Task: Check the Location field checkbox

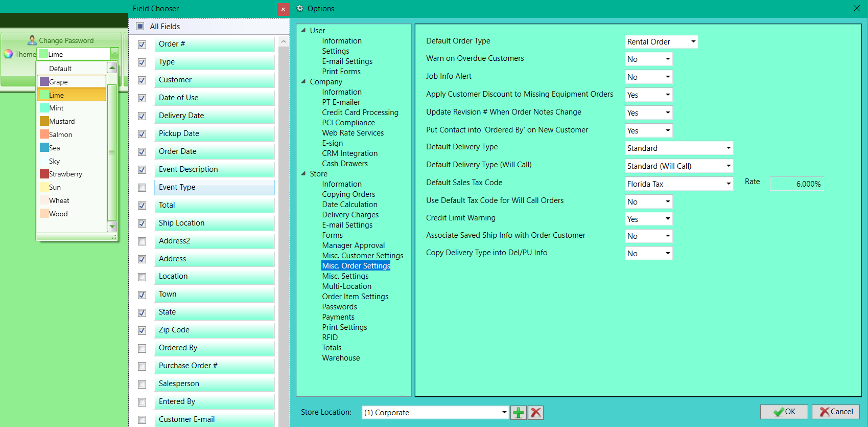Action: pos(142,277)
